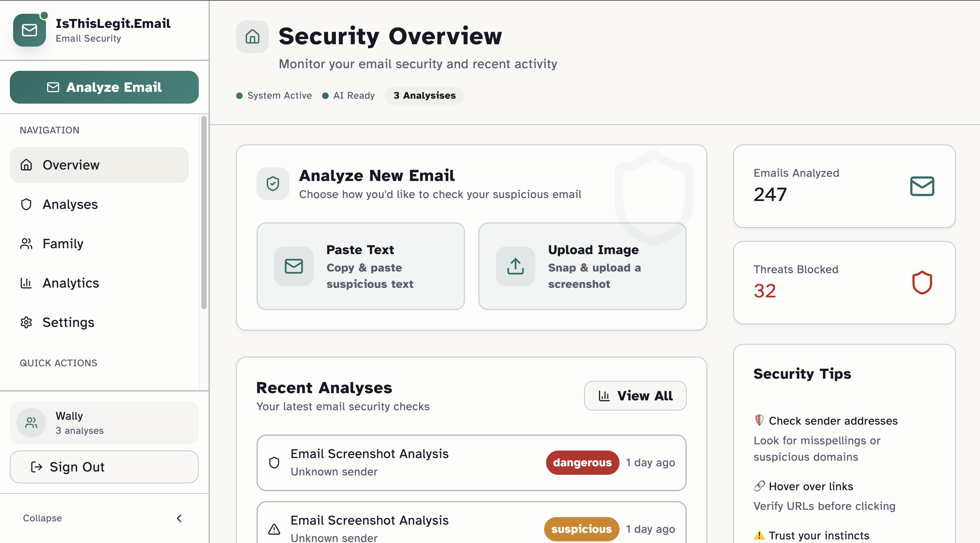
Task: Click the home icon beside Security Overview
Action: (x=252, y=36)
